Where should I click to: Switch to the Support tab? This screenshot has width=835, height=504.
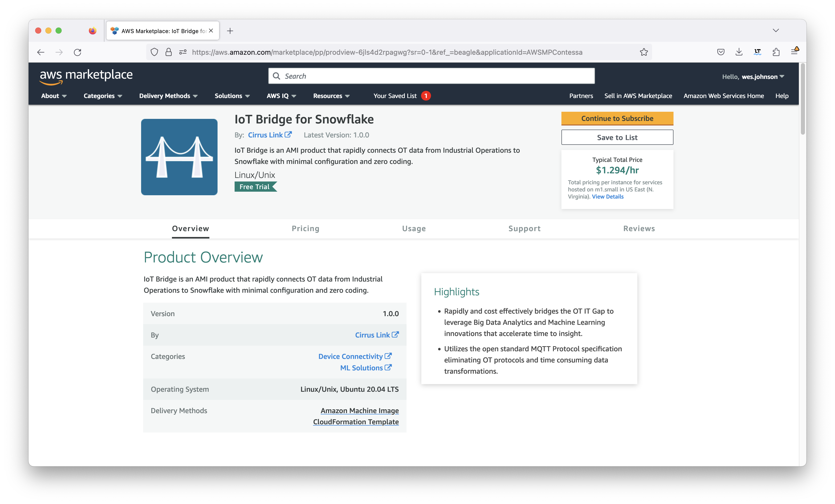524,229
